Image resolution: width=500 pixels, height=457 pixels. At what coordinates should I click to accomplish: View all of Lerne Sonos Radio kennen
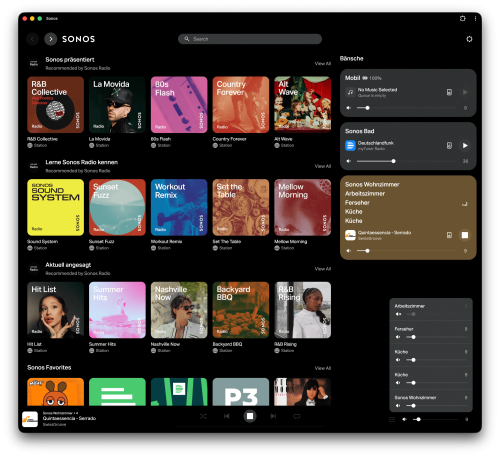pos(323,166)
